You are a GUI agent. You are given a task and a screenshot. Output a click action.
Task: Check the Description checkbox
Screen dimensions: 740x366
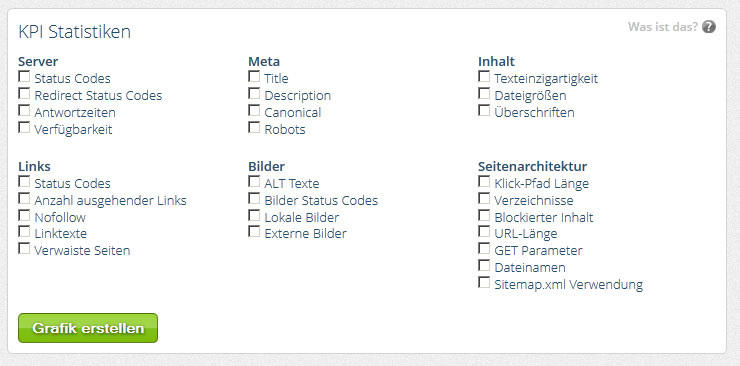click(x=254, y=93)
